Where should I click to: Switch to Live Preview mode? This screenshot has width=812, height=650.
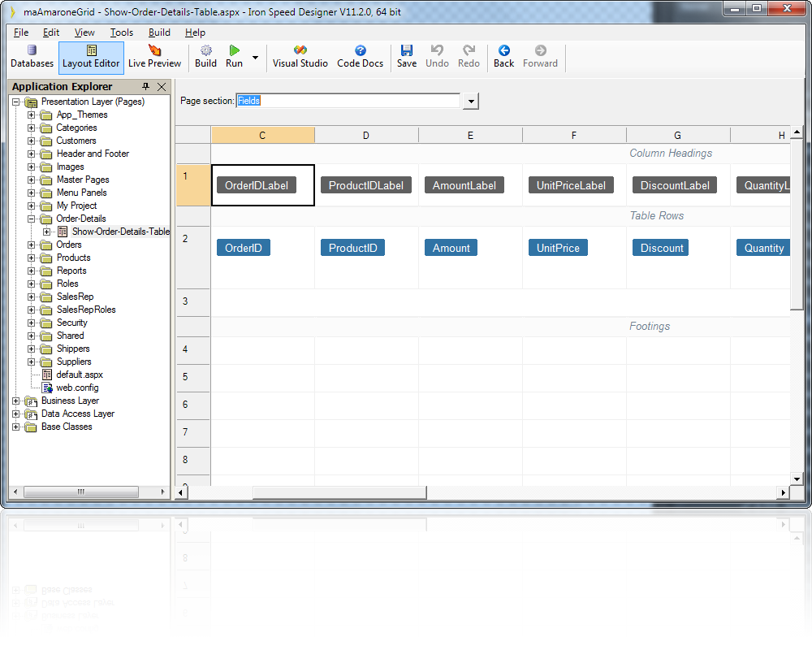tap(154, 57)
